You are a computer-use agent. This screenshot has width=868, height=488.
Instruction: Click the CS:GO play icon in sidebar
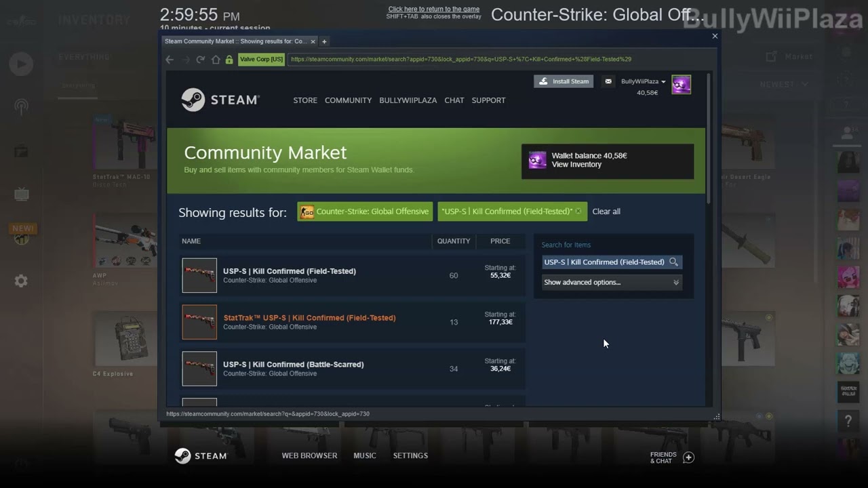point(21,64)
